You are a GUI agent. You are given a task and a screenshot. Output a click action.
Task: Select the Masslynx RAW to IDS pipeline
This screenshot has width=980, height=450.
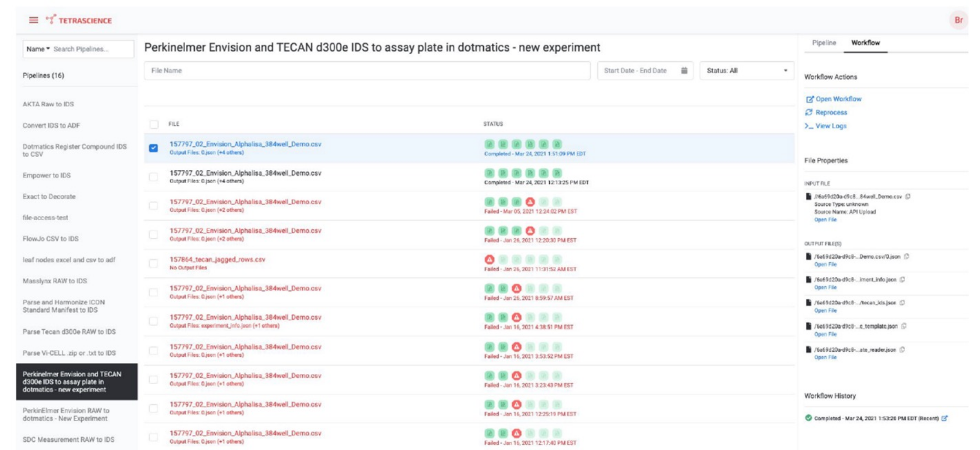click(x=54, y=281)
